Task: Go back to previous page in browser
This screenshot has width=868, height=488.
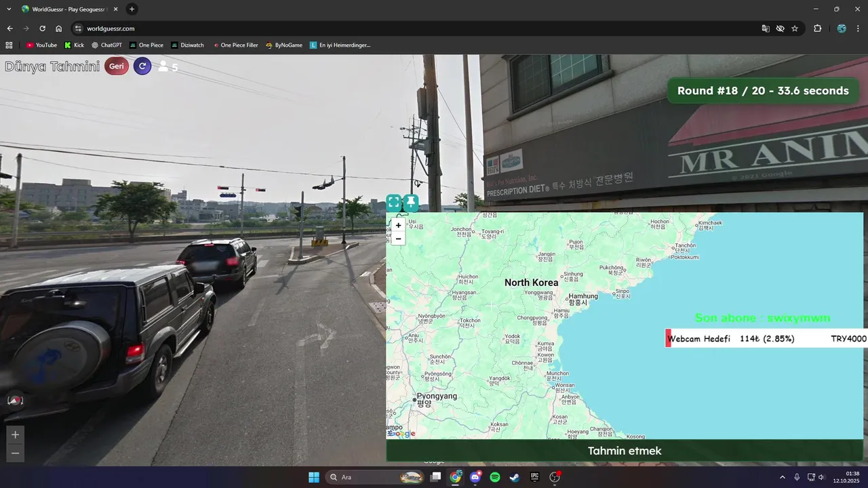Action: click(x=9, y=28)
